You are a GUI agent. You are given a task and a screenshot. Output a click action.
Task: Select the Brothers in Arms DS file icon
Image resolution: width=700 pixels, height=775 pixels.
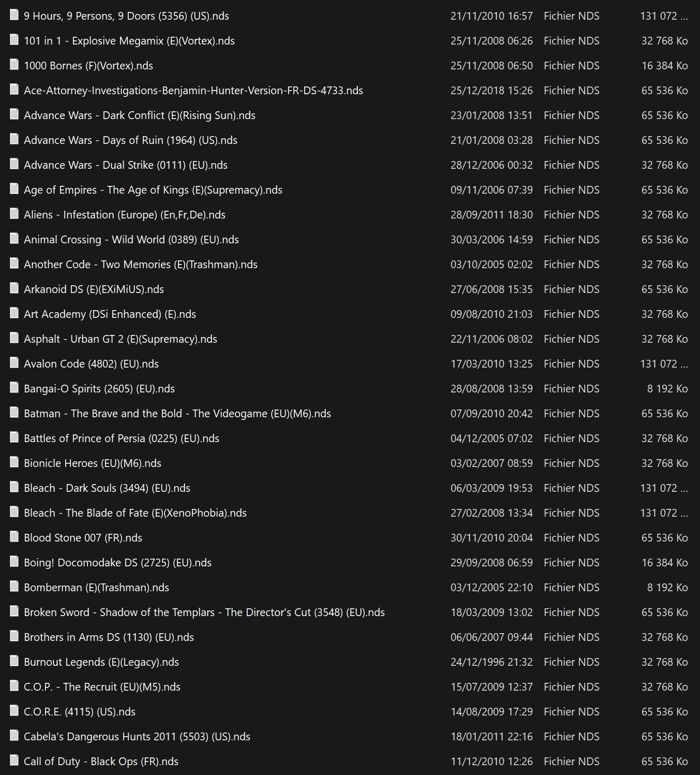14,636
